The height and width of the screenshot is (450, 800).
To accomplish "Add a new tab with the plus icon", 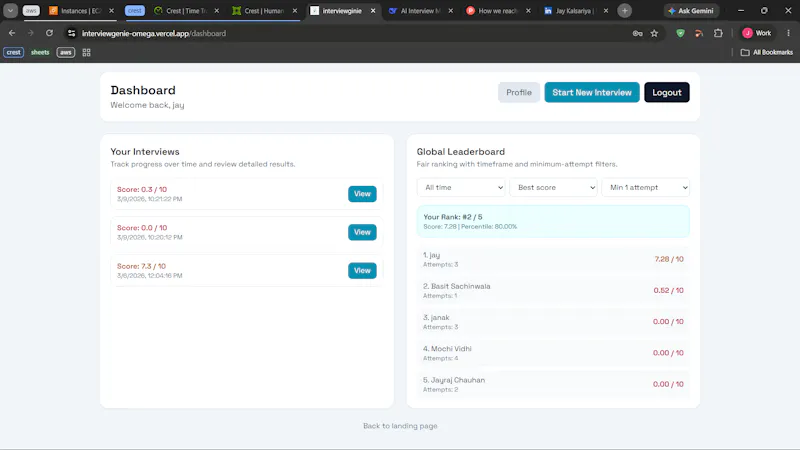I will (624, 11).
